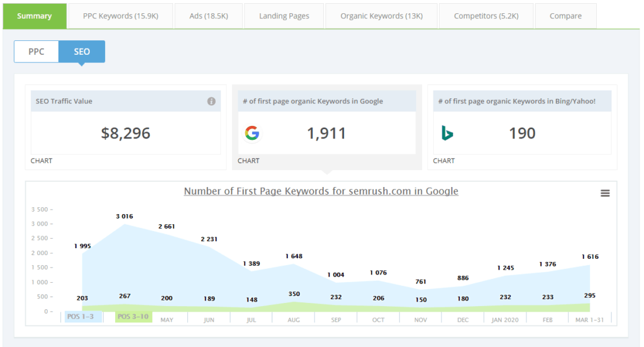
Task: Select the 1,911 Google keywords figure
Action: coord(326,134)
